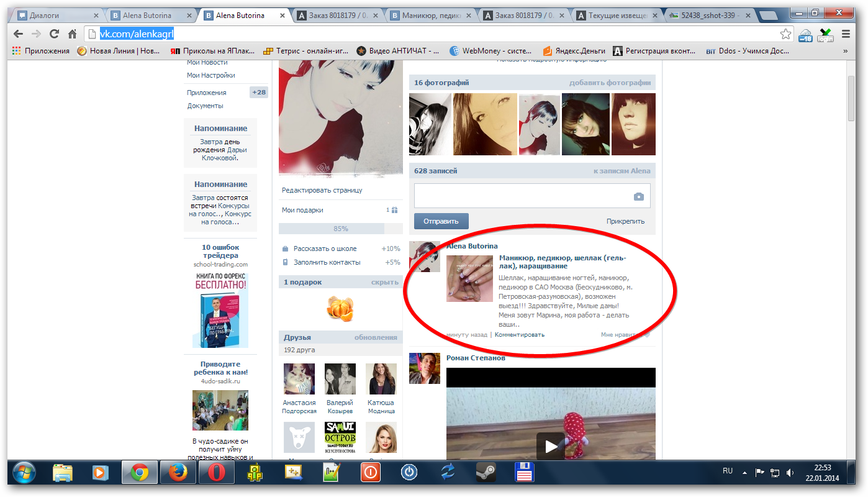Click the volume speaker in the system tray
This screenshot has height=497, width=868.
[790, 472]
